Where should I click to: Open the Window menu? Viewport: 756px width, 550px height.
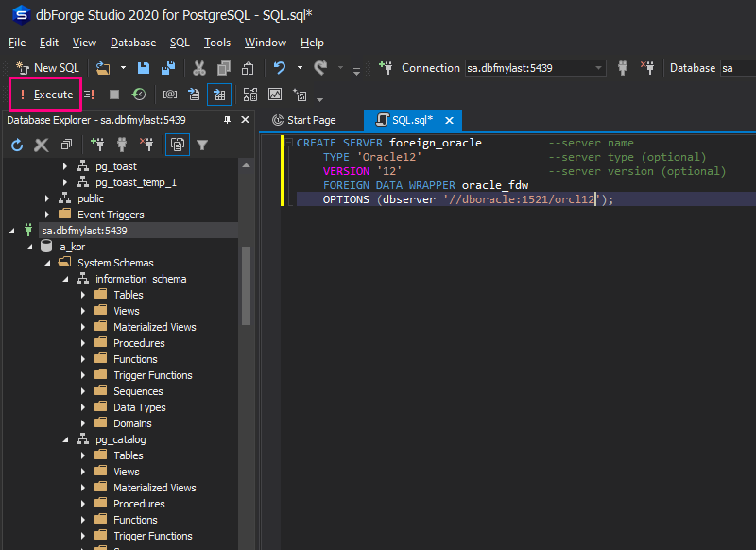pos(266,43)
